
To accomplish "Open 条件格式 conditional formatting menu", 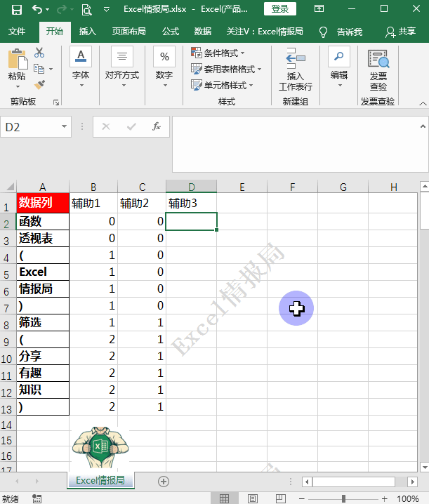I will pyautogui.click(x=218, y=53).
